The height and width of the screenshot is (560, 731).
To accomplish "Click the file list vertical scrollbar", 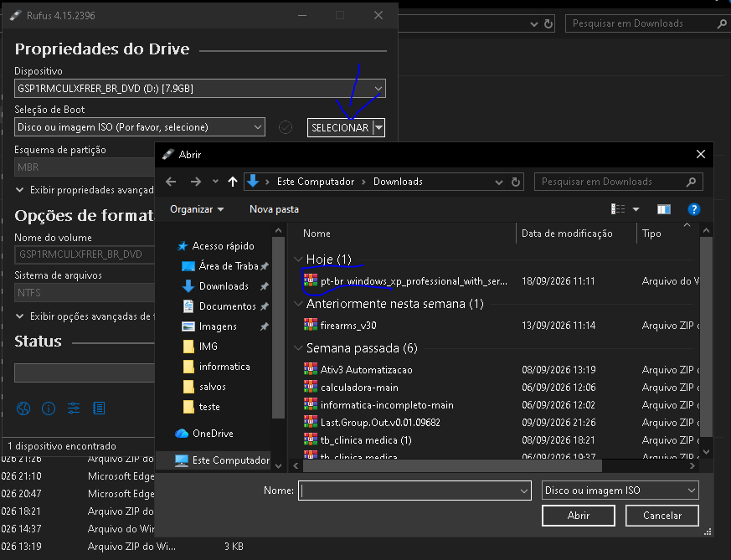I will click(706, 337).
